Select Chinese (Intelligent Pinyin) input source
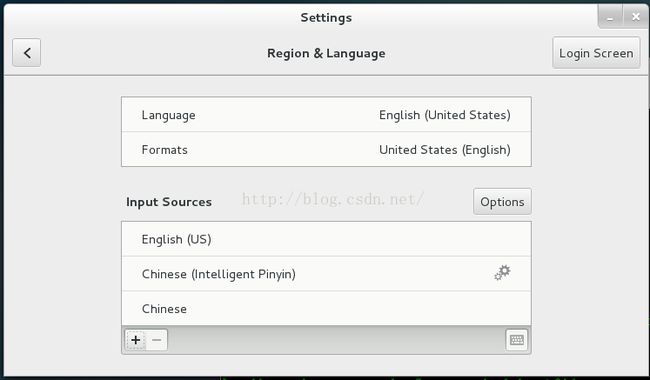650x380 pixels. (326, 274)
